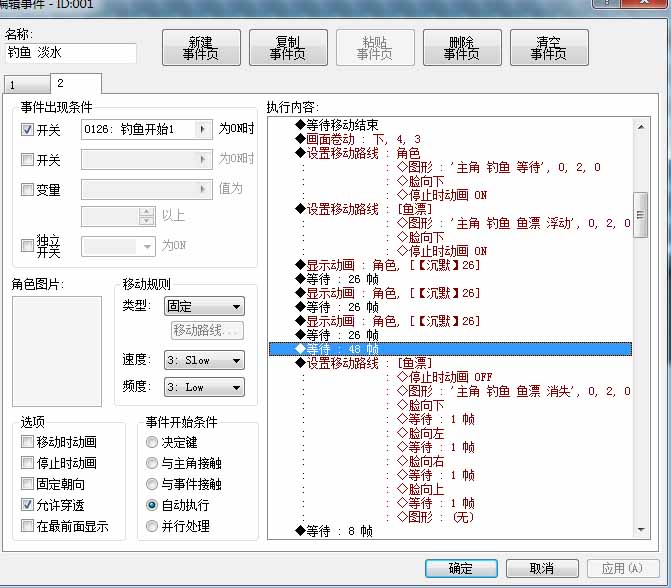Select the 自动执行 trigger option
Viewport: 671px width, 588px height.
[151, 505]
